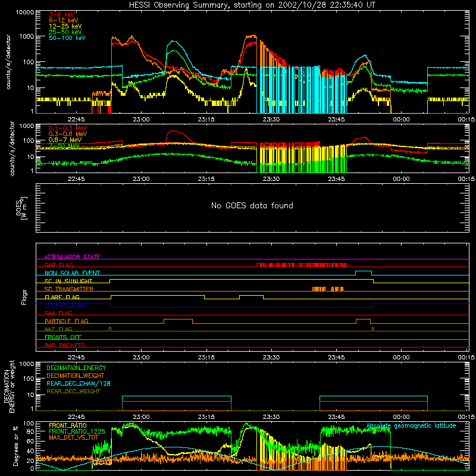This screenshot has width=476, height=476.
Task: Select the ATTENUATOR_STATE flag label
Action: point(72,257)
